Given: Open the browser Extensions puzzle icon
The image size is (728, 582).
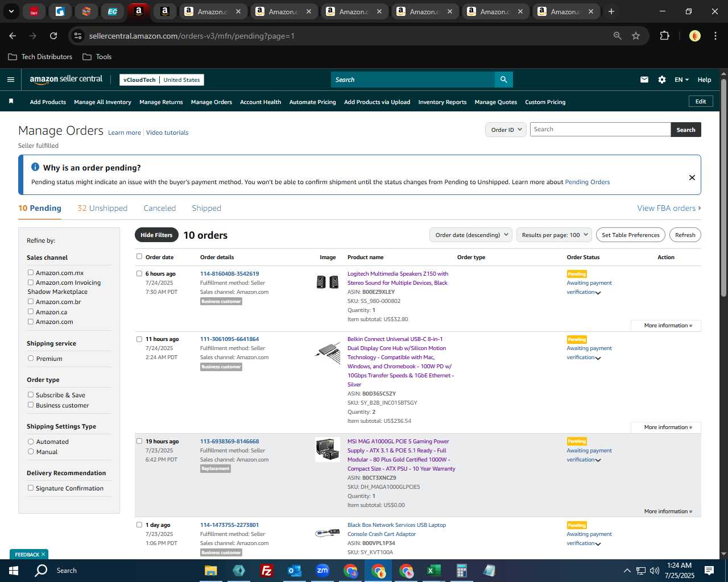Looking at the screenshot, I should [x=664, y=36].
